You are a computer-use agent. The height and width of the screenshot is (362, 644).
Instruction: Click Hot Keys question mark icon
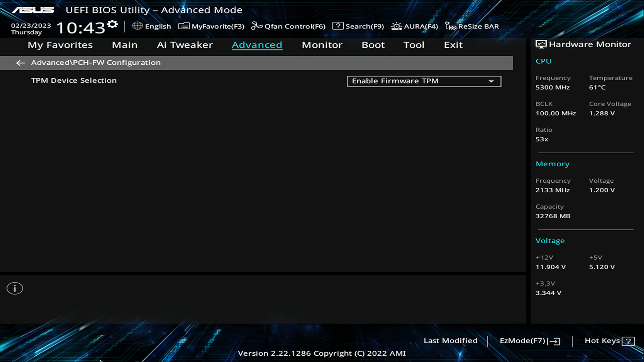tap(628, 341)
